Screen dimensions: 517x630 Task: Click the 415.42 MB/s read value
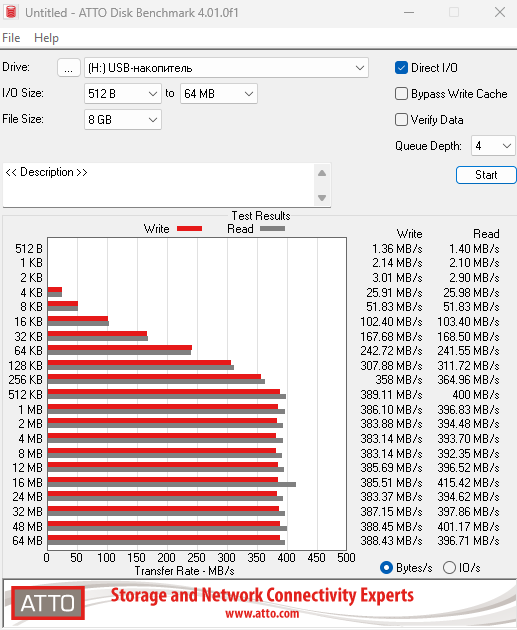coord(468,483)
